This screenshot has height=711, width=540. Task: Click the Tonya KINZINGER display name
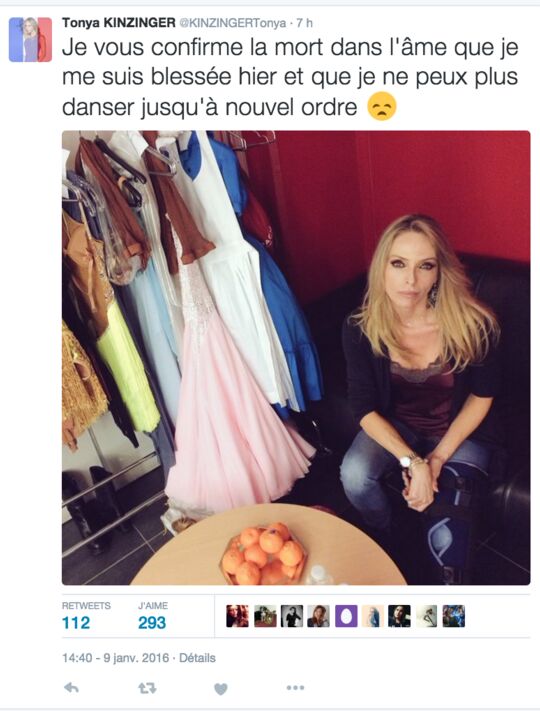[118, 23]
